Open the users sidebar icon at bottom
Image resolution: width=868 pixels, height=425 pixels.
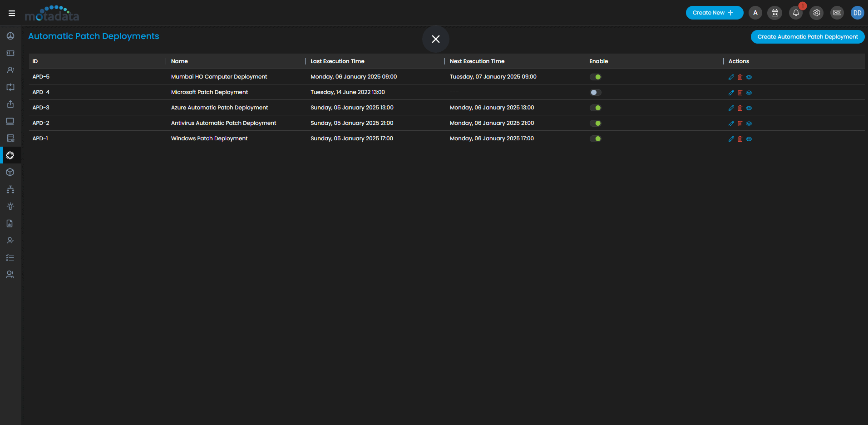10,274
